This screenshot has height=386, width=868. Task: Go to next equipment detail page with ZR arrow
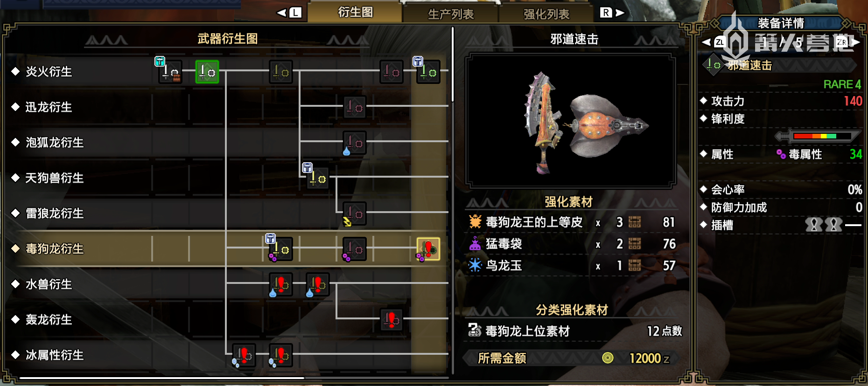click(847, 42)
